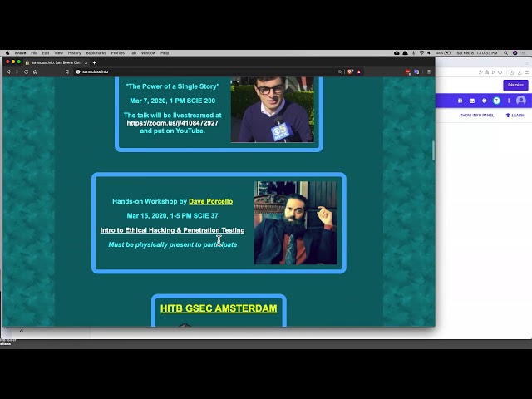Screen dimensions: 532x399
Task: Open the View menu
Action: [x=59, y=53]
